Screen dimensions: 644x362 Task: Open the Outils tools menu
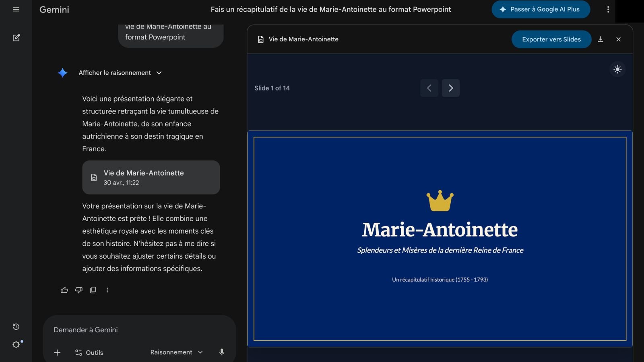89,353
